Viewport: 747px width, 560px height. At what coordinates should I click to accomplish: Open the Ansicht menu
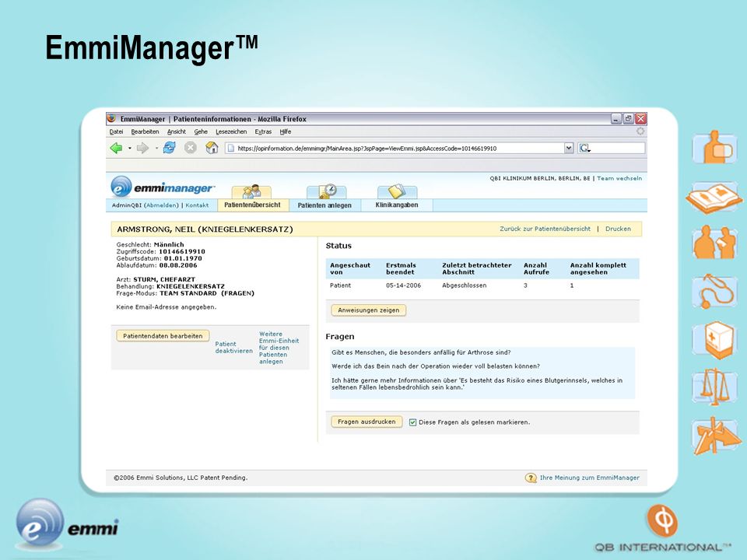click(177, 131)
